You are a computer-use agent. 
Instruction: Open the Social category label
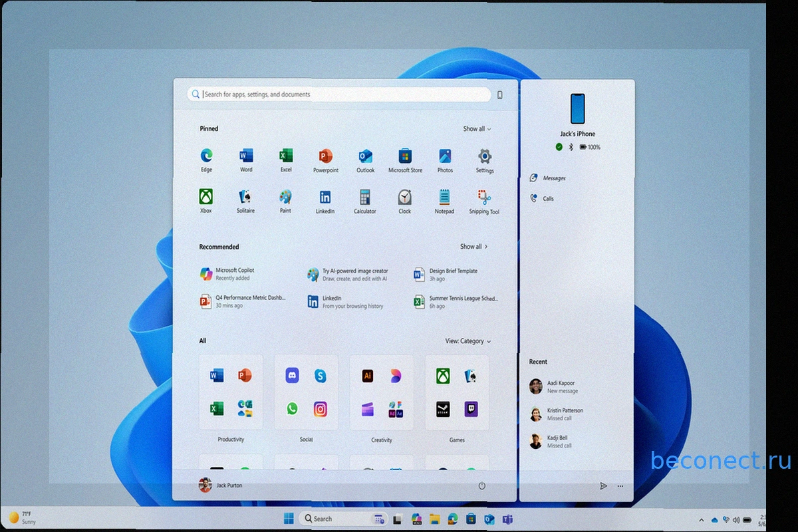tap(307, 440)
